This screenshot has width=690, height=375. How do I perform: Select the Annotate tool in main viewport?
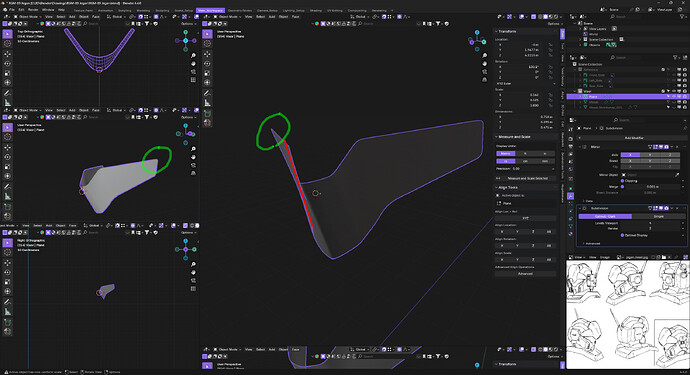(x=207, y=93)
